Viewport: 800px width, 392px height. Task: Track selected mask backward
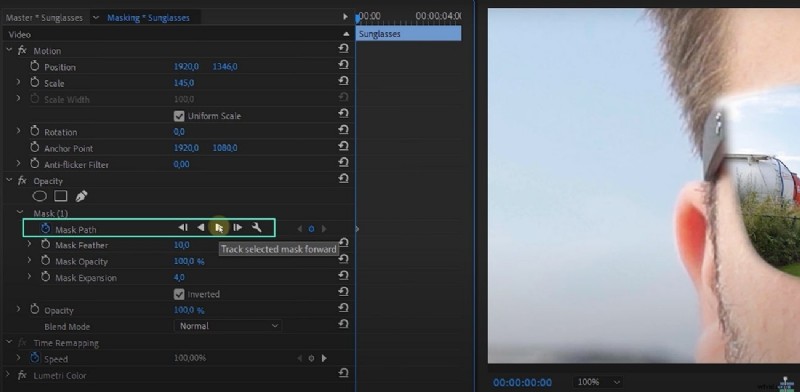201,228
